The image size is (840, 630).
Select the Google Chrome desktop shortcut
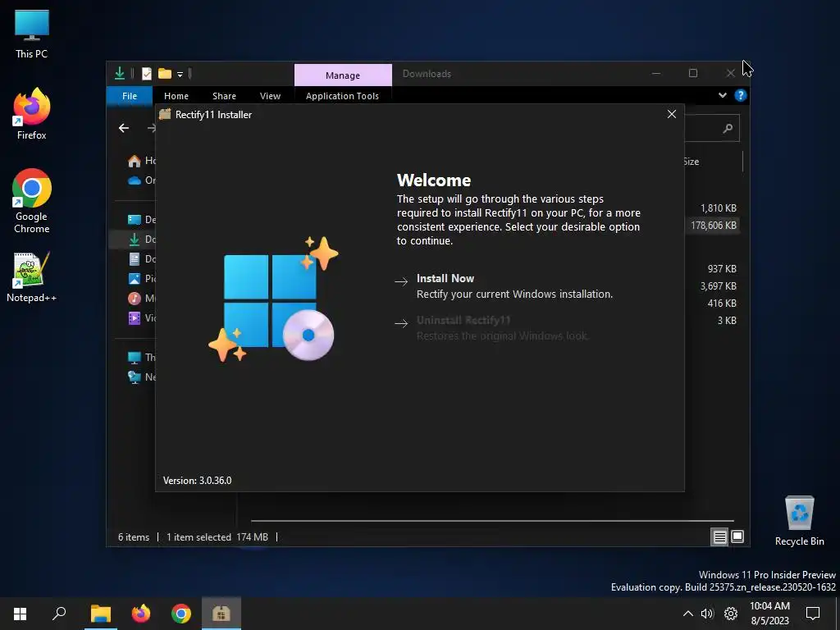point(32,201)
